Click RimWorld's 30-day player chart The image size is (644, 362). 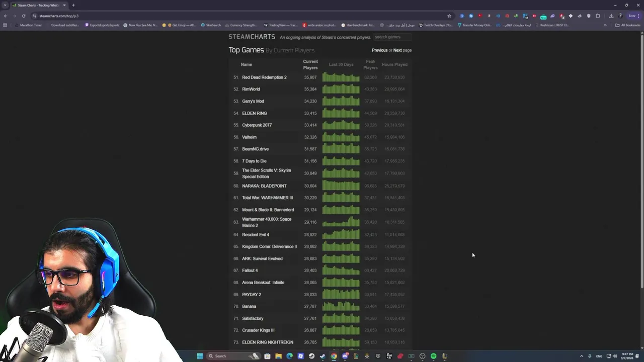tap(341, 89)
